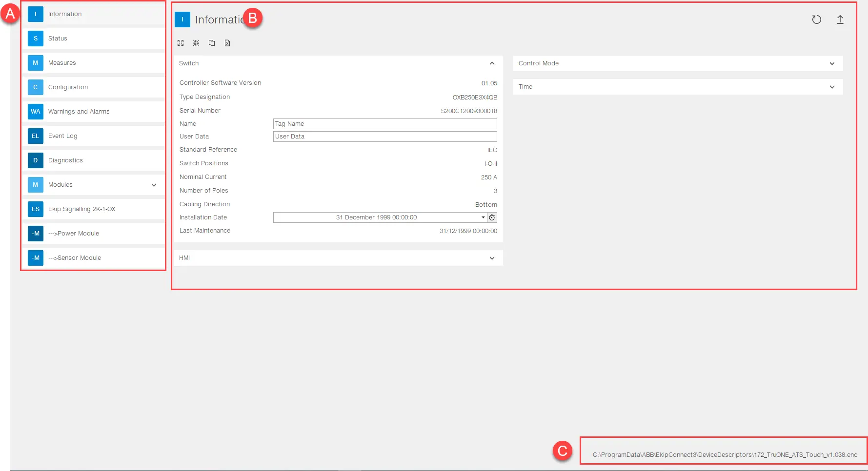Select Status in the sidebar
This screenshot has width=868, height=471.
click(x=58, y=39)
